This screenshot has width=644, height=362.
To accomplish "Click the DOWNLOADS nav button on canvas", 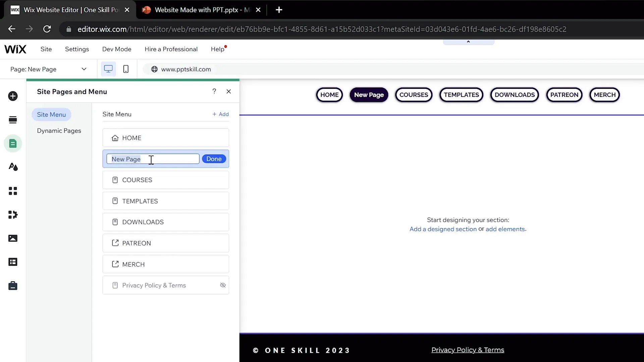I will 515,95.
